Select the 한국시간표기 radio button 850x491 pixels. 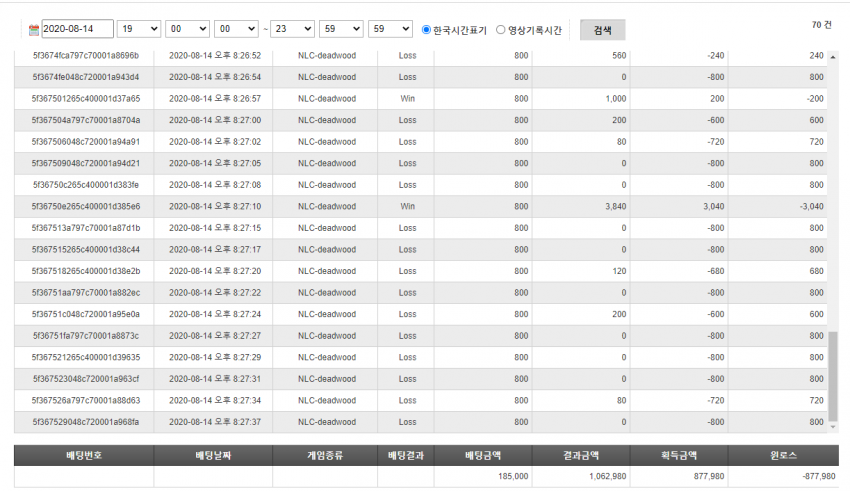pos(426,30)
